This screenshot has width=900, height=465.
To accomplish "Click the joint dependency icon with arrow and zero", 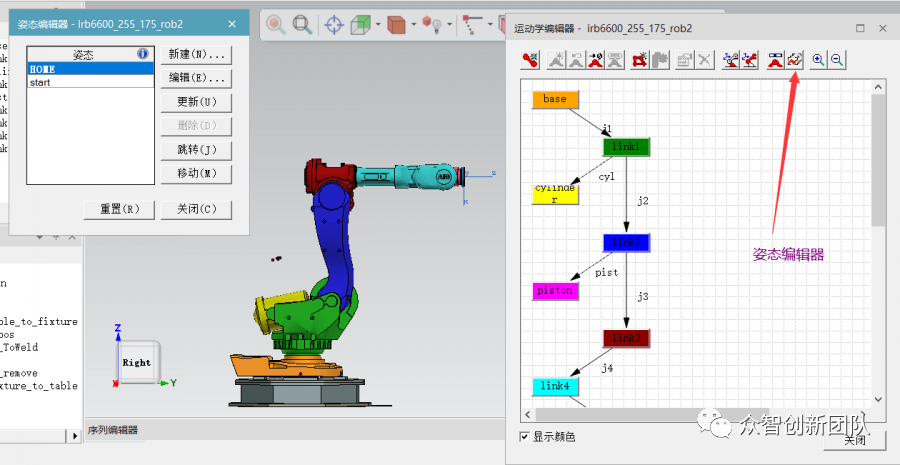I will point(595,60).
